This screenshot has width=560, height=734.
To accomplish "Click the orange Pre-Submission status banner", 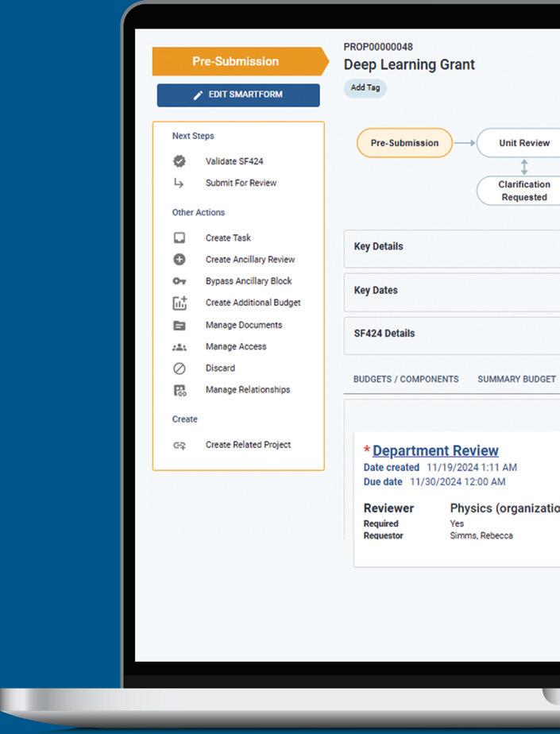I will (240, 61).
